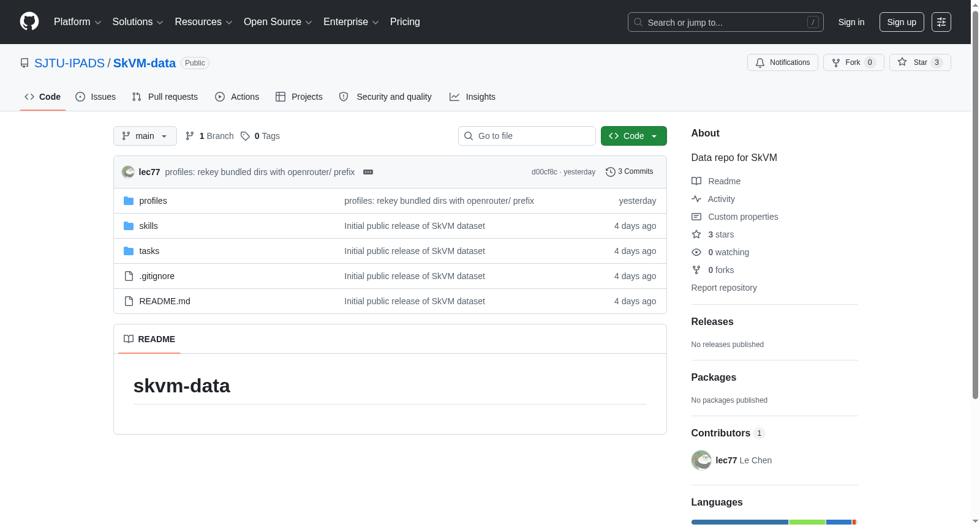Viewport: 980px width, 527px height.
Task: Open the Packages heading link
Action: tap(714, 378)
